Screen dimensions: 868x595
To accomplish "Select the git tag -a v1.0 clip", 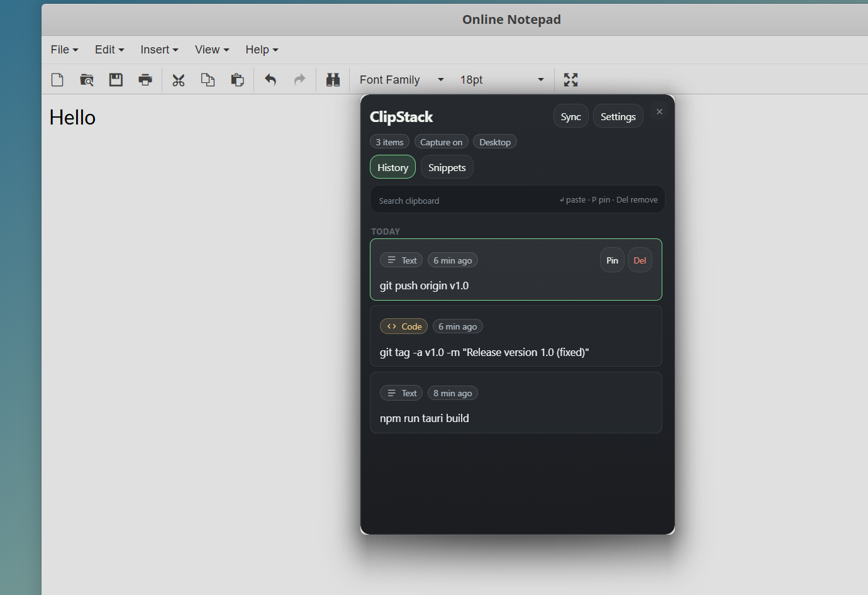I will pos(516,336).
